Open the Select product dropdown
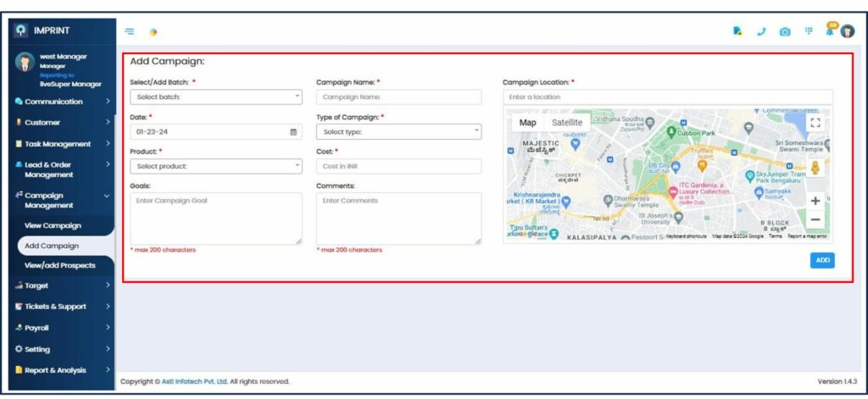This screenshot has width=868, height=399. (x=216, y=166)
